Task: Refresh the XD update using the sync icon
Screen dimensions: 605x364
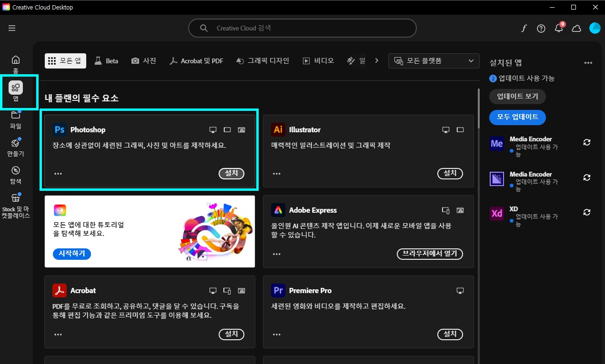Action: (586, 212)
